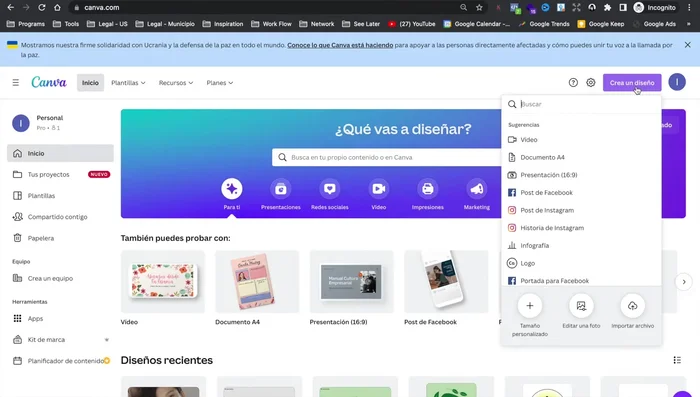700x397 pixels.
Task: Select Portada para Facebook from suggestions
Action: pos(581,281)
